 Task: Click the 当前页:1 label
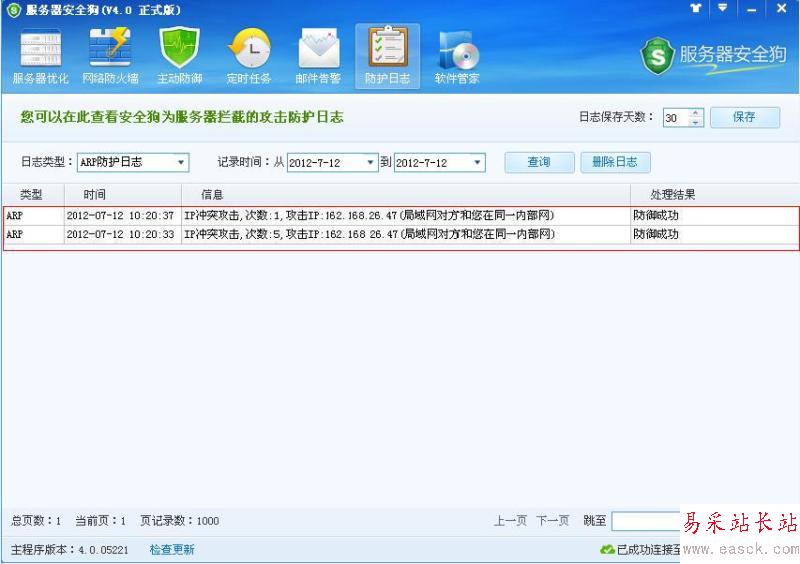pos(101,521)
